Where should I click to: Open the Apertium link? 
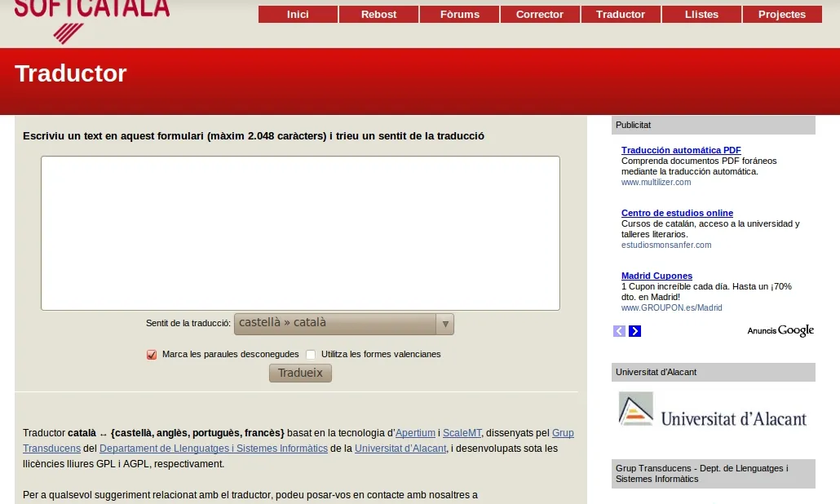415,433
